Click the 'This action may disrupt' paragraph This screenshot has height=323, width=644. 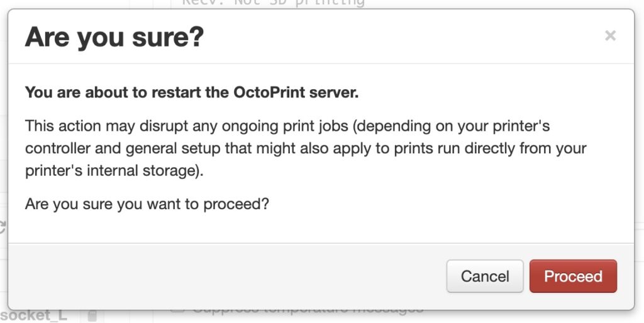287,126
